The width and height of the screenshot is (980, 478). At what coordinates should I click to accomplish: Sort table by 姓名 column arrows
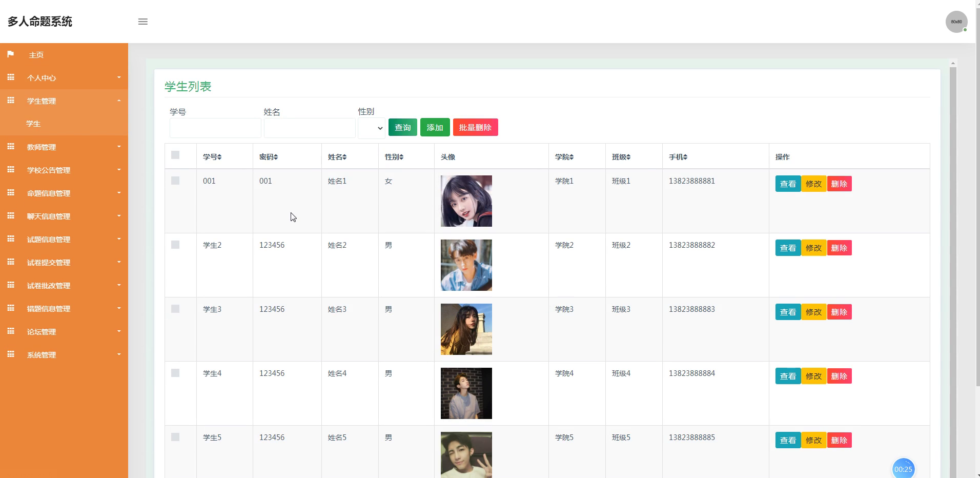(344, 157)
